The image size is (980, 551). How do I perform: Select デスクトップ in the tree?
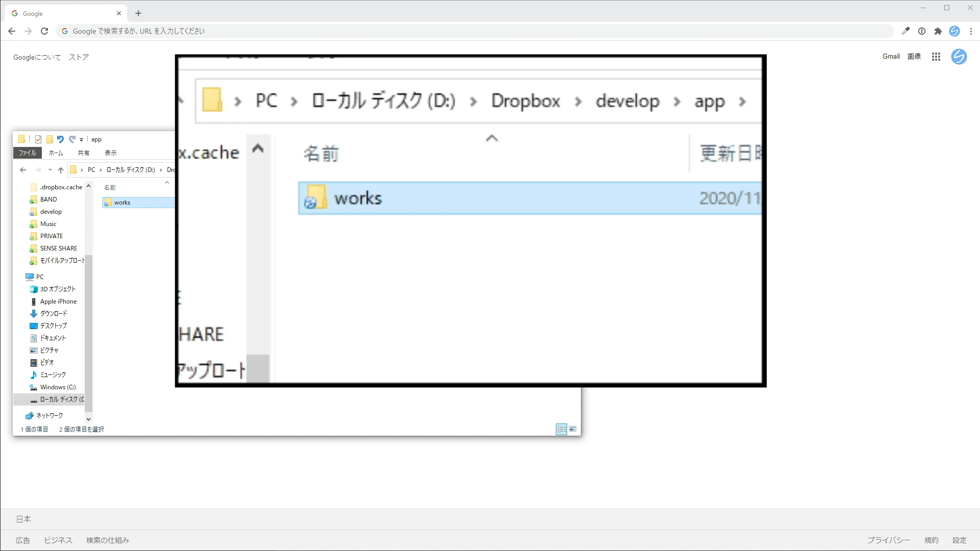click(x=48, y=326)
